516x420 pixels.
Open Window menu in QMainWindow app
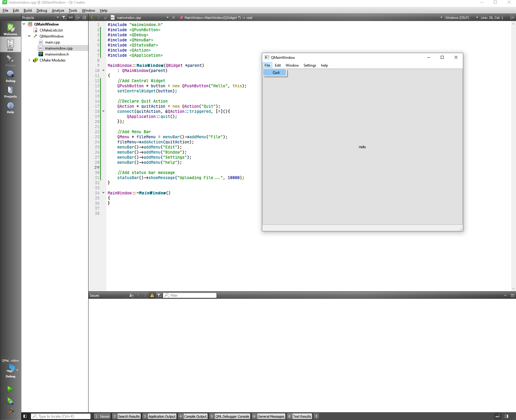pyautogui.click(x=292, y=65)
